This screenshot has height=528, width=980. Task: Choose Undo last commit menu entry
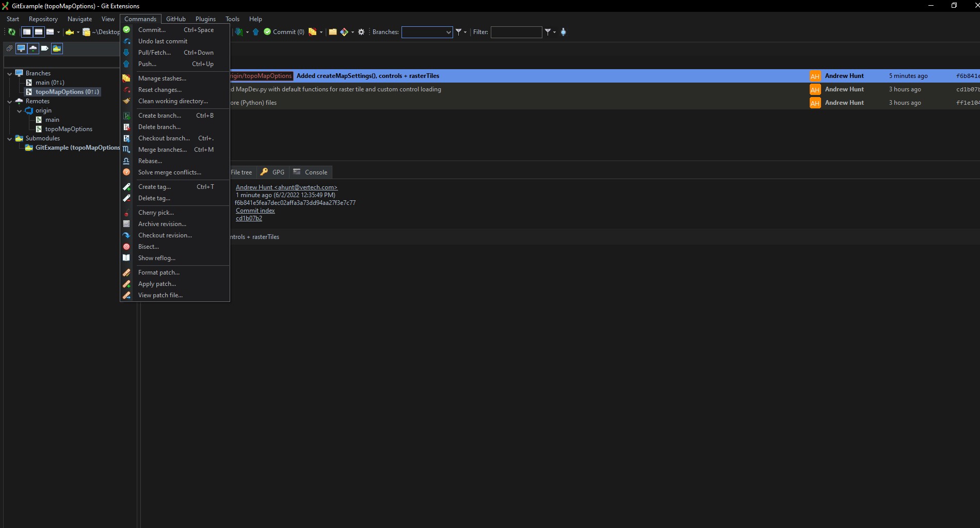pyautogui.click(x=175, y=41)
